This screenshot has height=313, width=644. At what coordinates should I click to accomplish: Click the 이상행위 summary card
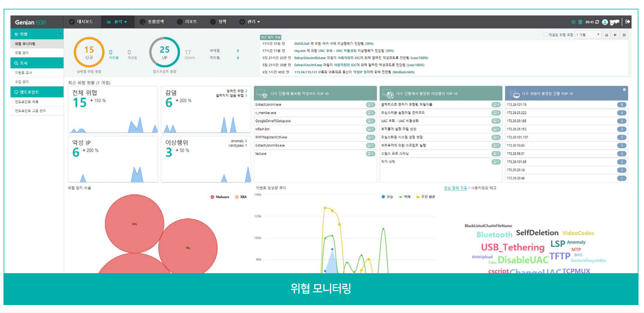206,159
